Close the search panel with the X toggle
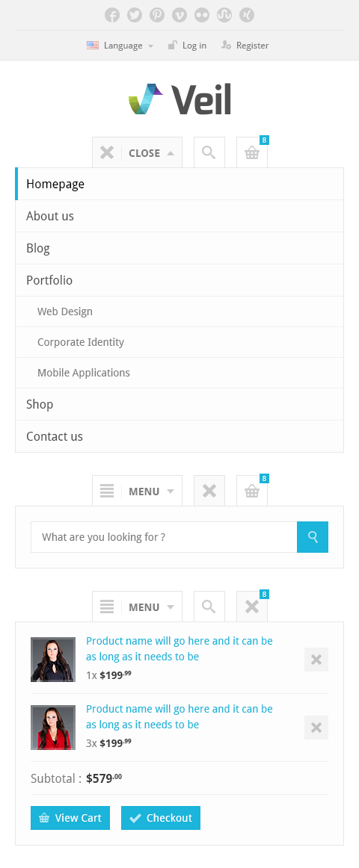The height and width of the screenshot is (868, 359). tap(209, 491)
